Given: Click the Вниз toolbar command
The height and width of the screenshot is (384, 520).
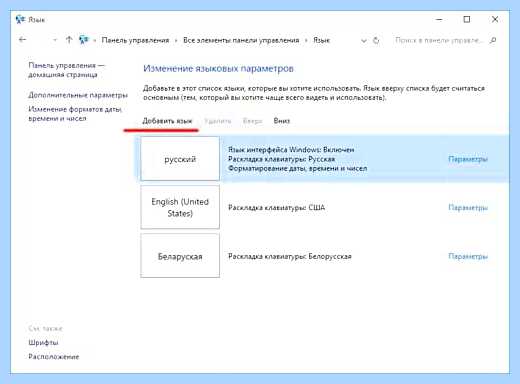Looking at the screenshot, I should click(x=282, y=121).
